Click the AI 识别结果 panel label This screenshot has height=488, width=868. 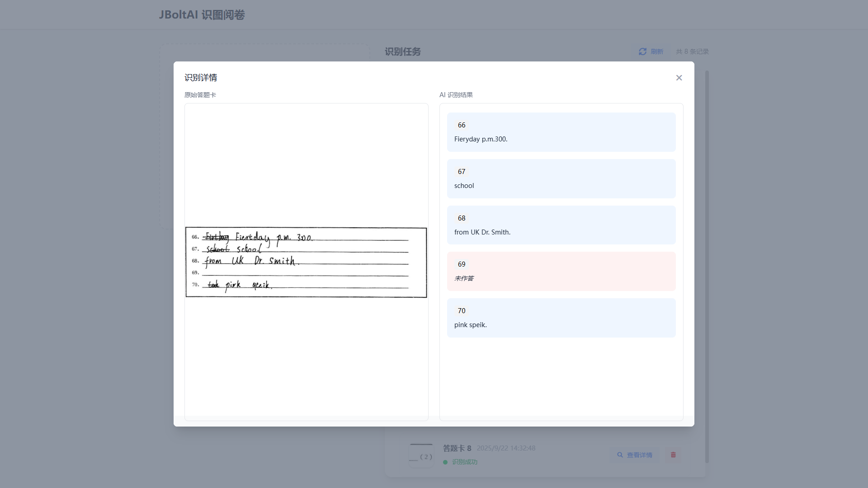pos(456,95)
